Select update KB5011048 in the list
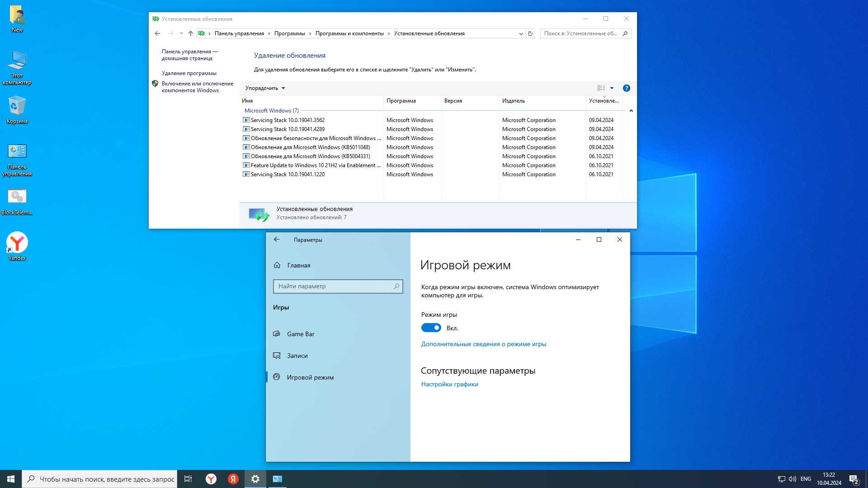 [310, 147]
